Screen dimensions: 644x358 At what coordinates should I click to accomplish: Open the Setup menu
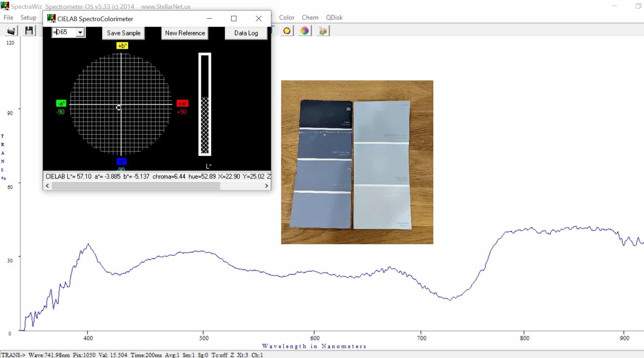28,18
